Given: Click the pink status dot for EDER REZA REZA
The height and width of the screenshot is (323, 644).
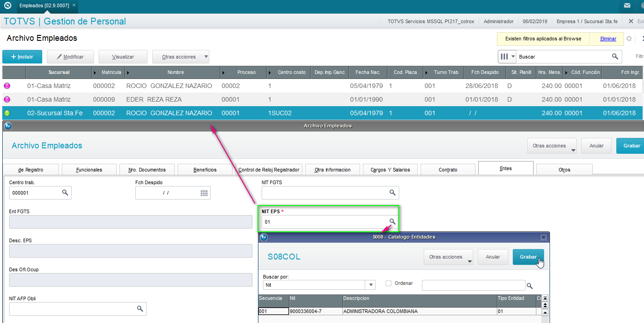Looking at the screenshot, I should point(7,99).
